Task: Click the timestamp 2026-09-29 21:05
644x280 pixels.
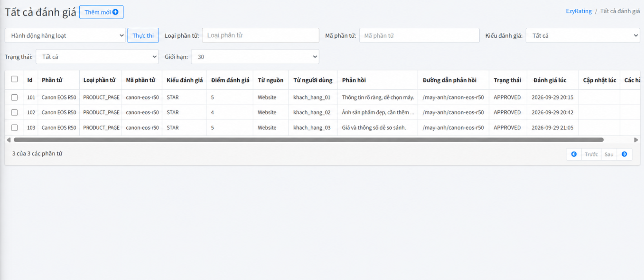Action: coord(552,128)
